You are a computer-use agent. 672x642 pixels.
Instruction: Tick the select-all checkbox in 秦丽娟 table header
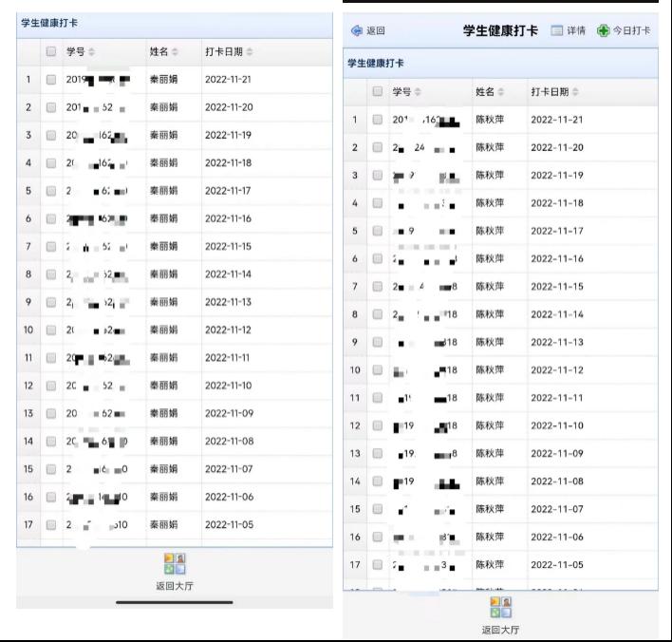(51, 51)
